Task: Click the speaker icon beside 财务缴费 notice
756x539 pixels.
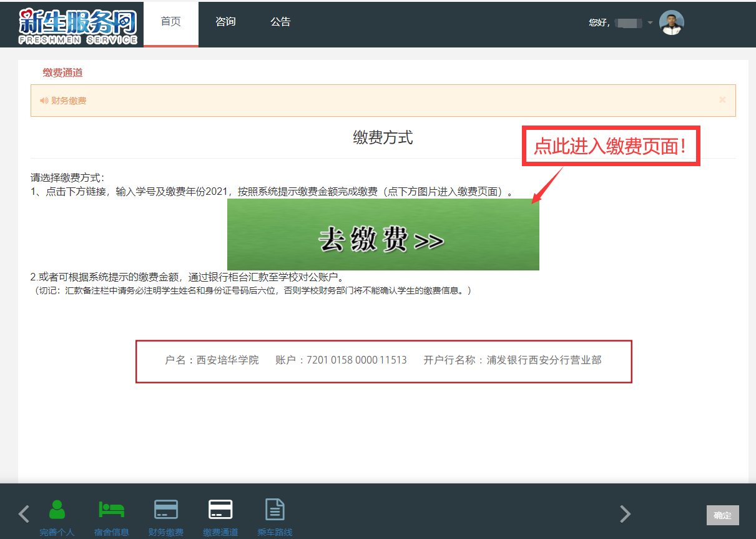Action: point(44,101)
